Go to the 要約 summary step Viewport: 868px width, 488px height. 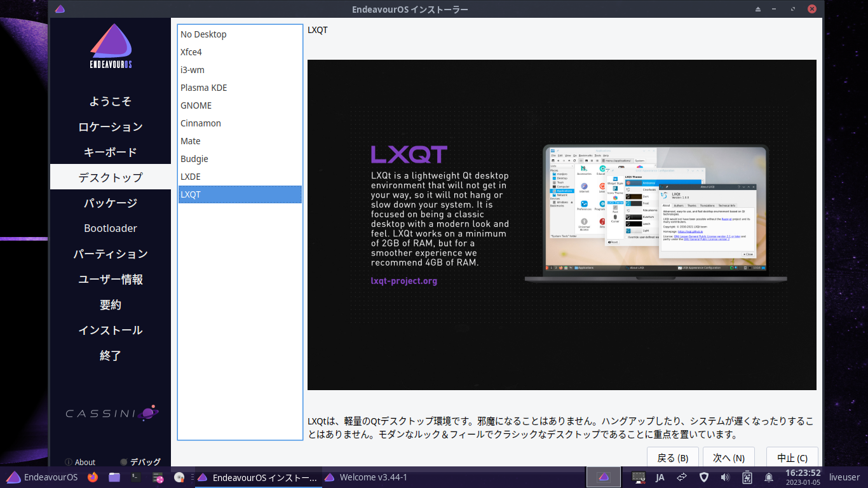tap(111, 304)
